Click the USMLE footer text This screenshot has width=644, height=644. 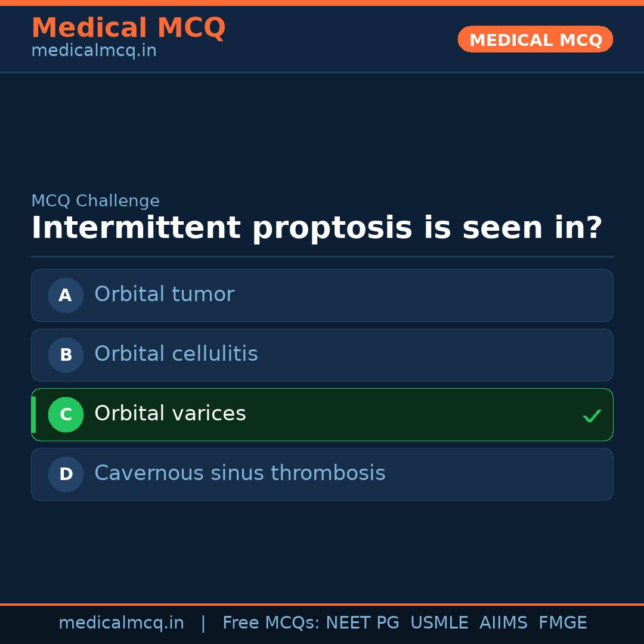point(439,623)
